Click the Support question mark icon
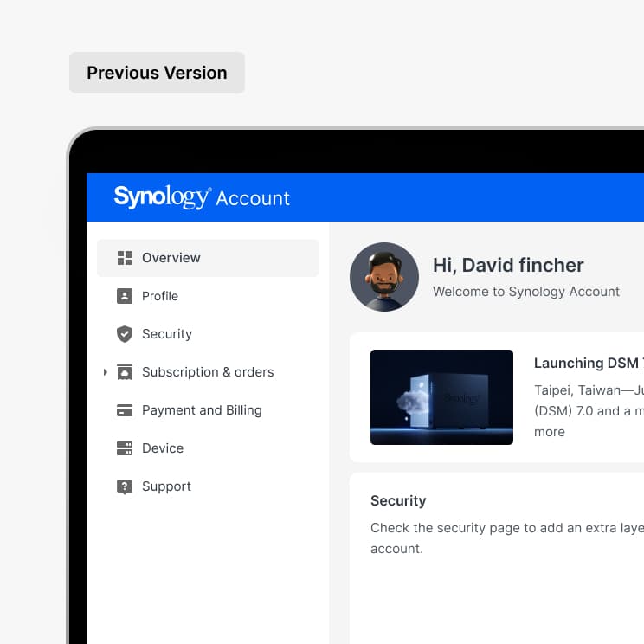Image resolution: width=644 pixels, height=644 pixels. pos(125,486)
